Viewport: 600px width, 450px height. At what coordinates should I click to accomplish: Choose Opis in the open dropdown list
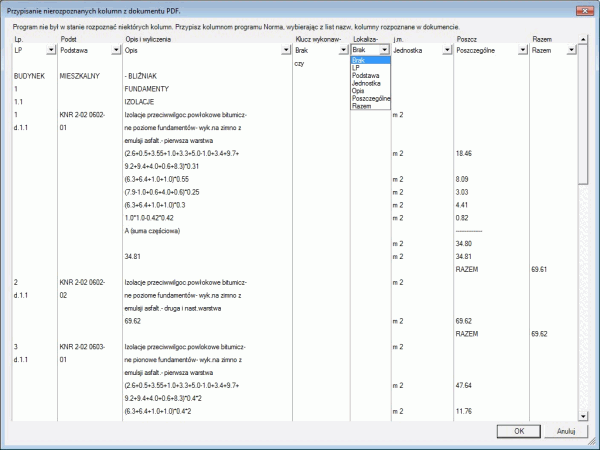[x=370, y=90]
